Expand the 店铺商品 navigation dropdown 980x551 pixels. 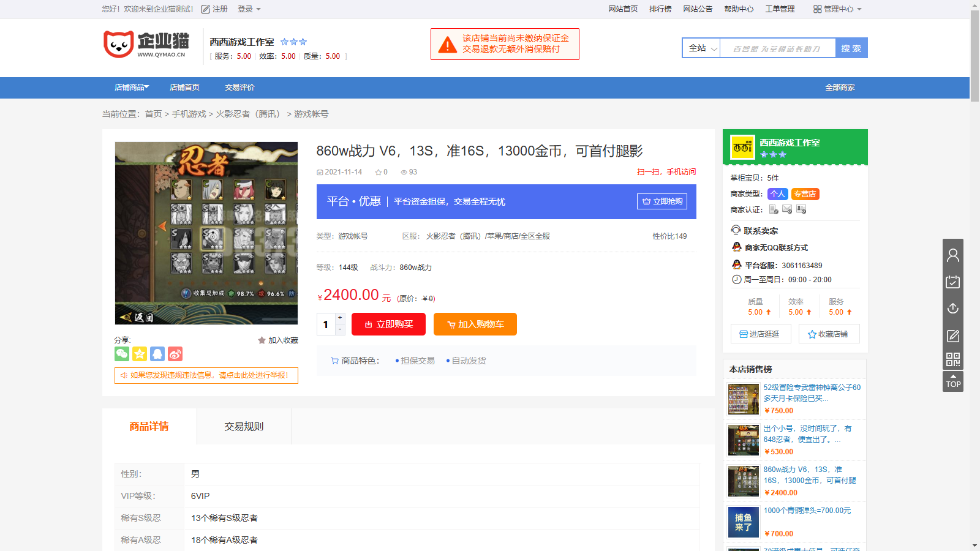click(132, 88)
